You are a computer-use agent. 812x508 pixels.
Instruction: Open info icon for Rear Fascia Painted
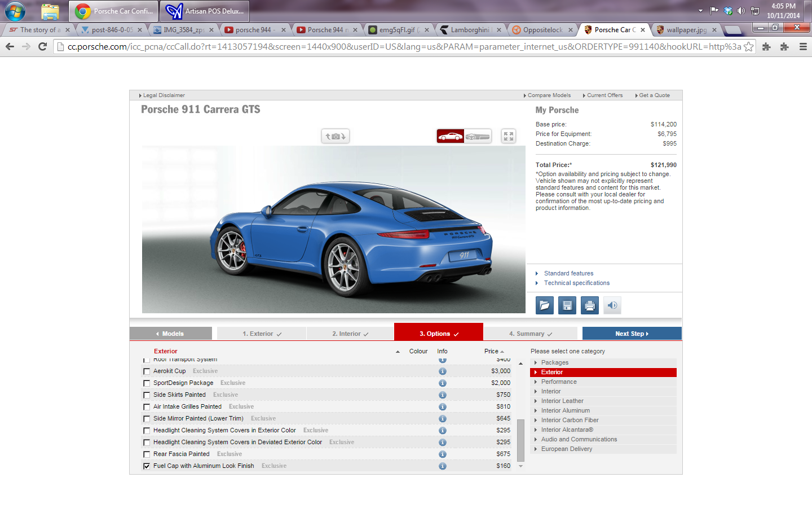pyautogui.click(x=443, y=454)
